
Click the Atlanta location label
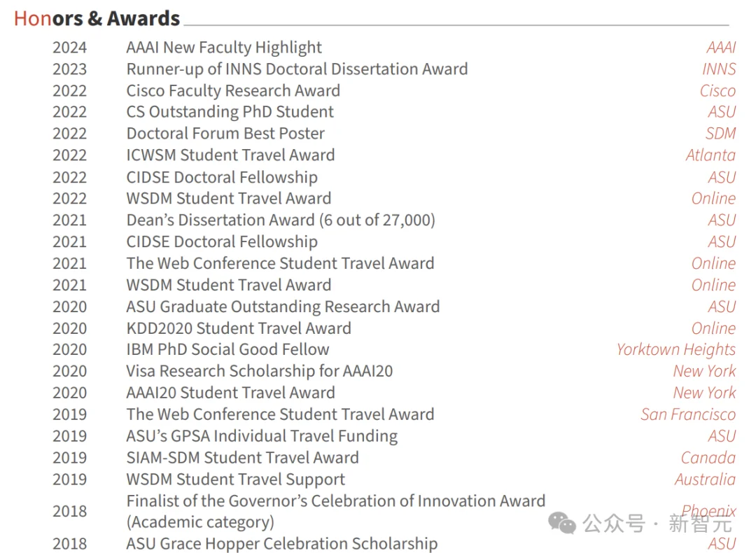click(x=710, y=155)
